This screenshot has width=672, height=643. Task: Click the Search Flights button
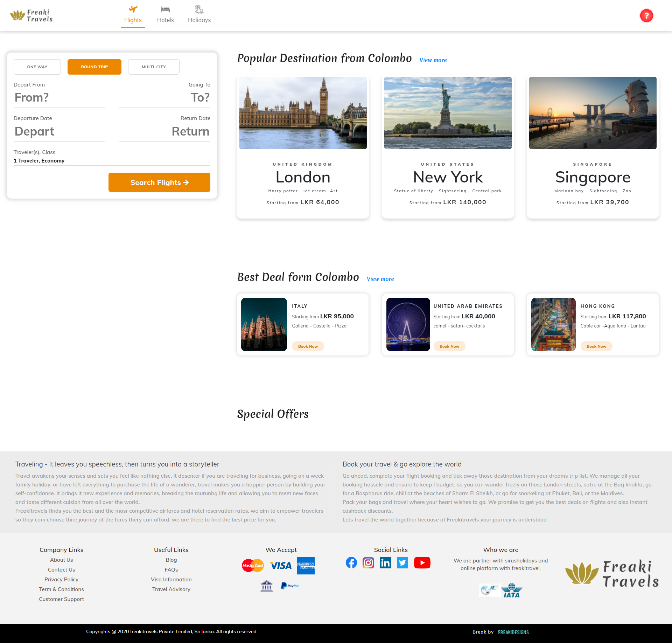[x=159, y=182]
